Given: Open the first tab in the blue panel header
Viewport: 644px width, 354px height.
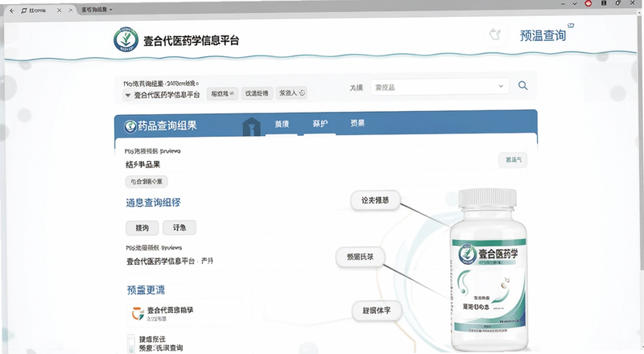Looking at the screenshot, I should point(282,124).
